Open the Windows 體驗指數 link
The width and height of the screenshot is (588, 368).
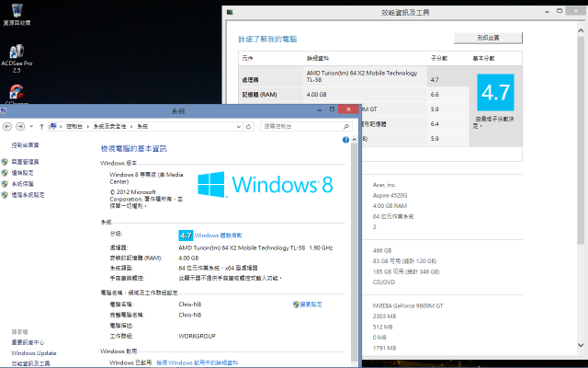pyautogui.click(x=219, y=236)
